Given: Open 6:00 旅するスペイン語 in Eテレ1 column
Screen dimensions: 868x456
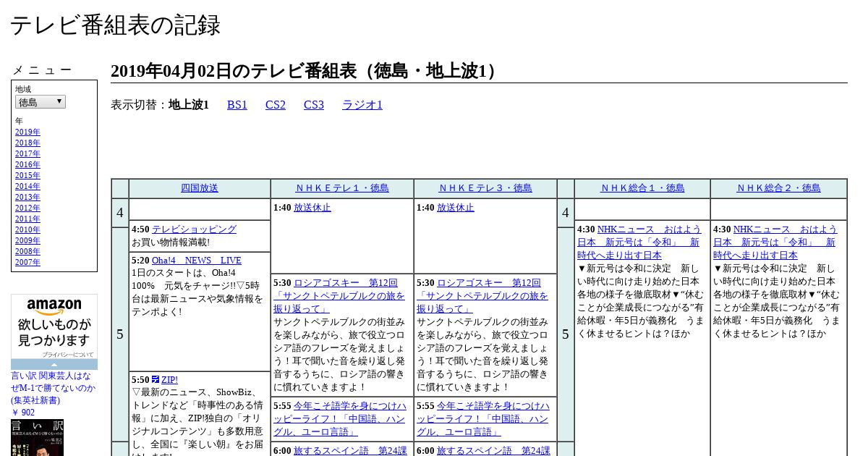Looking at the screenshot, I should [350, 450].
